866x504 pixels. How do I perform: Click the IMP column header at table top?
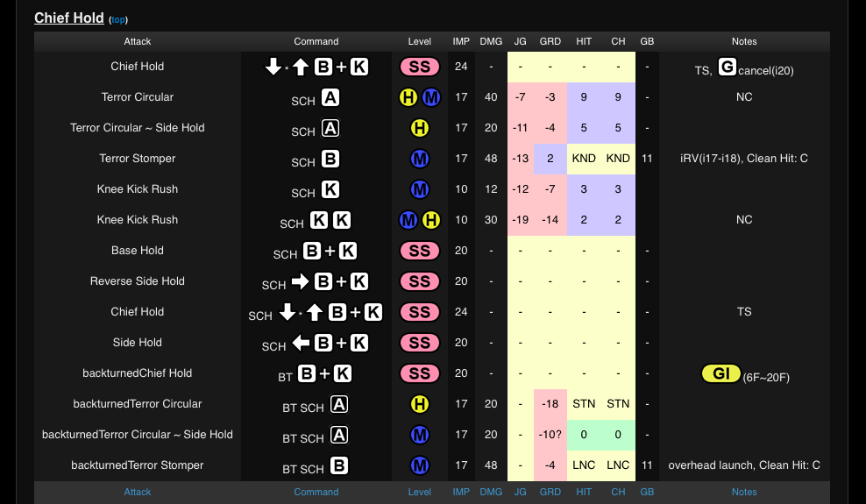461,41
